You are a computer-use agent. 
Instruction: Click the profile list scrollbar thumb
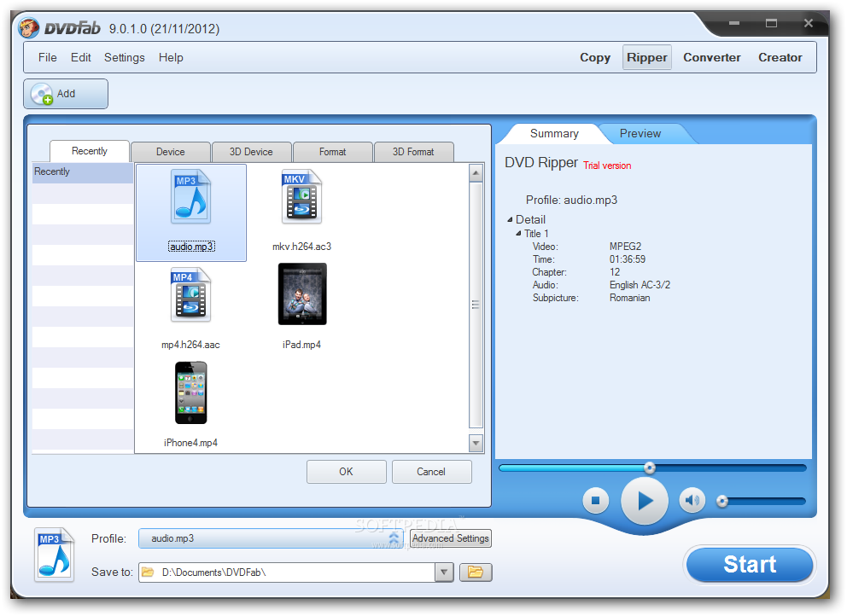(476, 305)
